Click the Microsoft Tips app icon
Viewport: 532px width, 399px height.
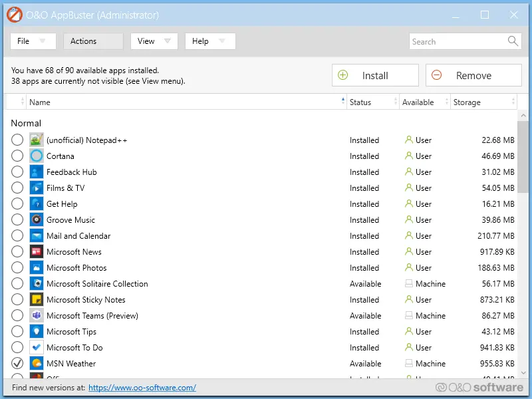pos(37,331)
